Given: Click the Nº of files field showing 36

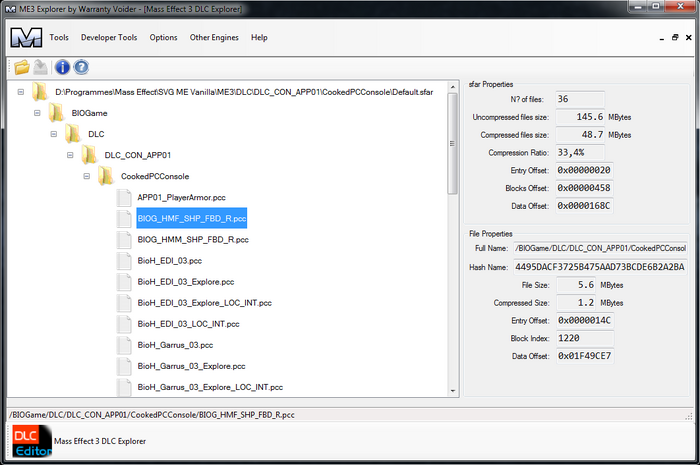Looking at the screenshot, I should pyautogui.click(x=580, y=99).
